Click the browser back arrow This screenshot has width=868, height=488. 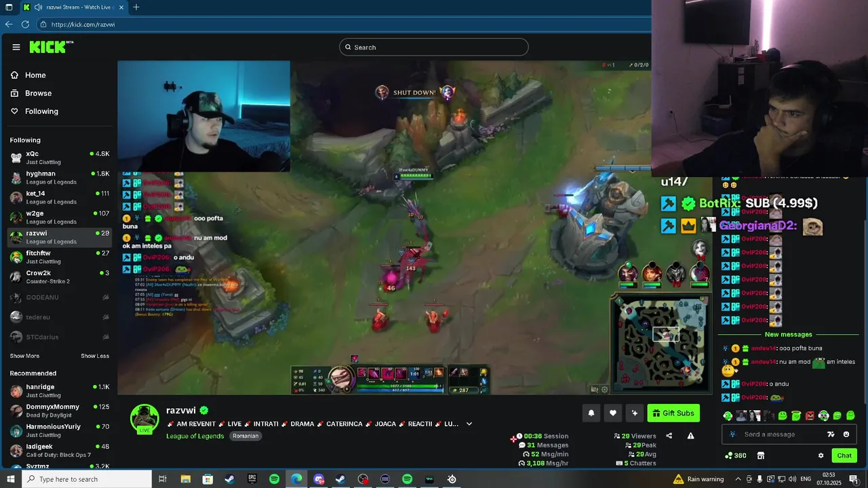point(9,24)
